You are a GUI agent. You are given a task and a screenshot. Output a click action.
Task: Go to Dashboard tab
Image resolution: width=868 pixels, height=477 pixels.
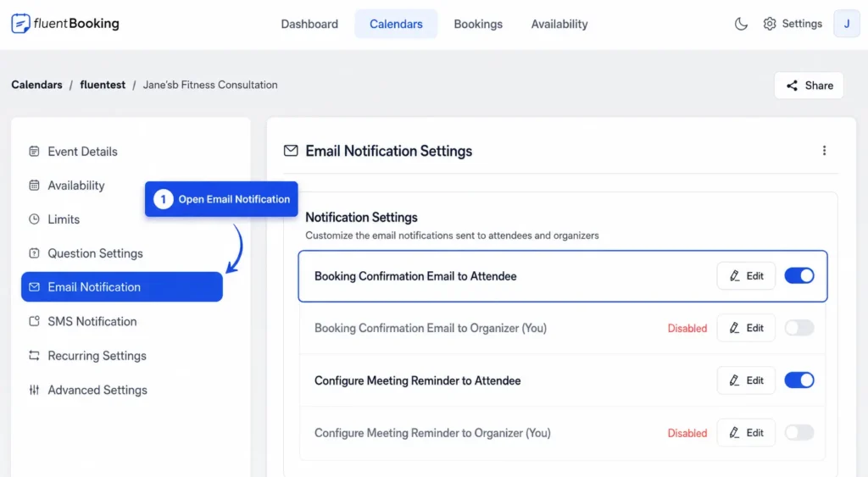[309, 24]
